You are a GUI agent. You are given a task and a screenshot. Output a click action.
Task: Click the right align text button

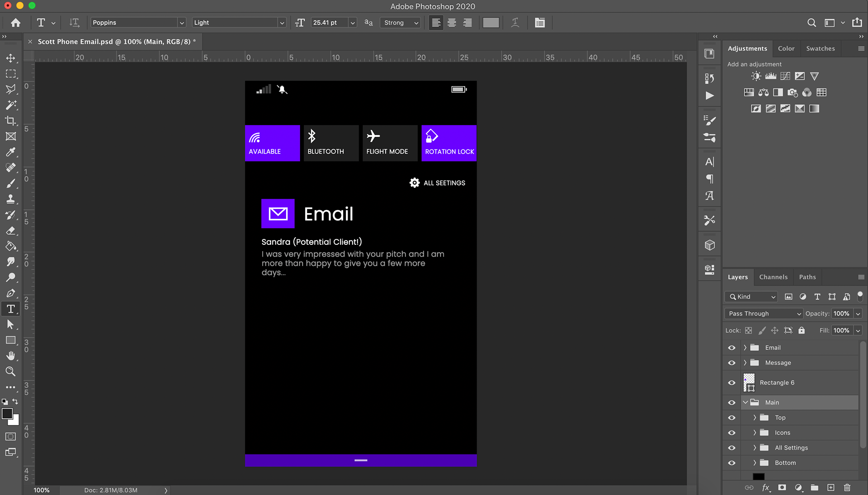point(467,23)
